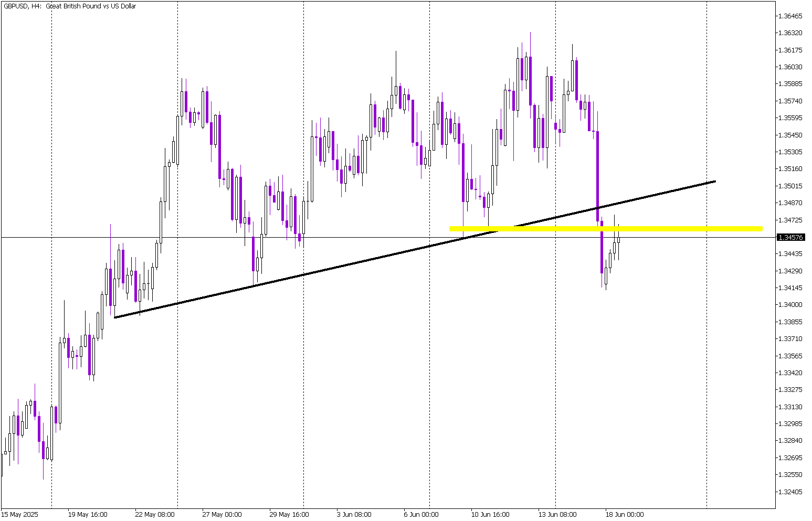Click the 1.33275 price axis label

792,389
